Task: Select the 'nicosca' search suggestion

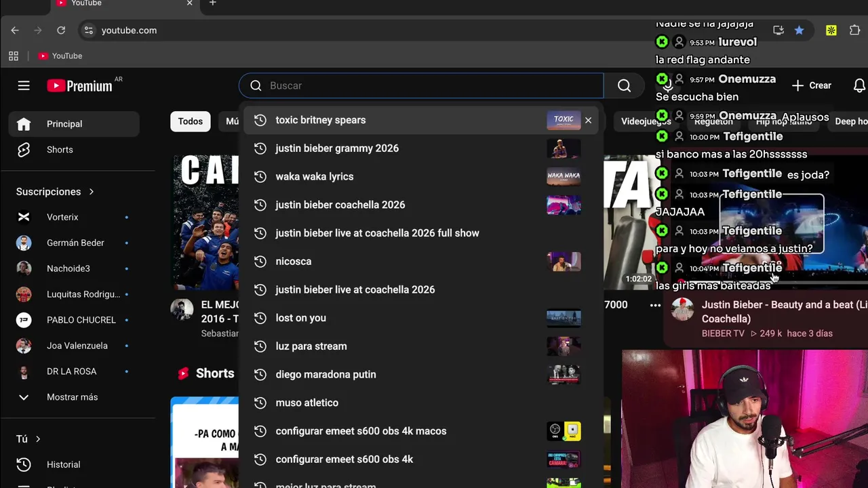Action: (421, 261)
